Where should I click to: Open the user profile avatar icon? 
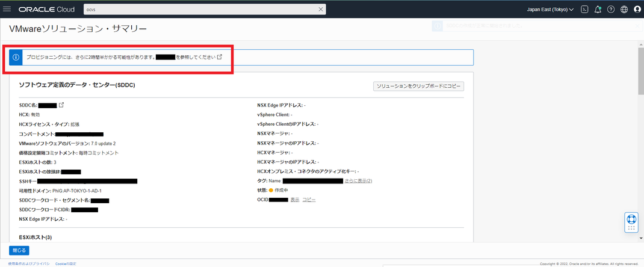(637, 10)
